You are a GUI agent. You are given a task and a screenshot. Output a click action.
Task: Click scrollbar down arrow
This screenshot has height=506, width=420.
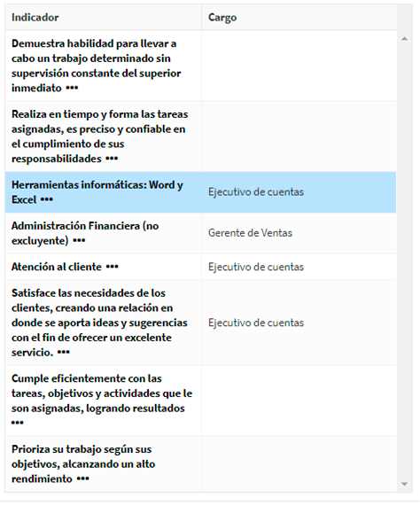click(x=405, y=484)
